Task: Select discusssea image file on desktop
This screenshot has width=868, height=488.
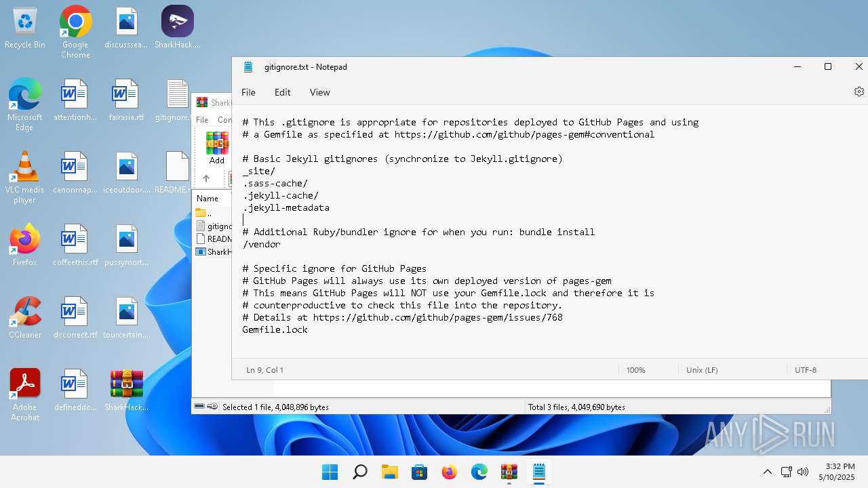Action: click(x=126, y=29)
